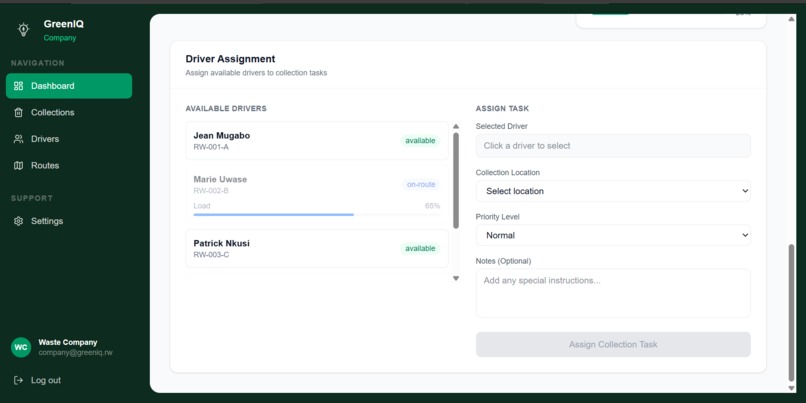Image resolution: width=806 pixels, height=403 pixels.
Task: Open the Dashboard navigation item
Action: coord(69,86)
